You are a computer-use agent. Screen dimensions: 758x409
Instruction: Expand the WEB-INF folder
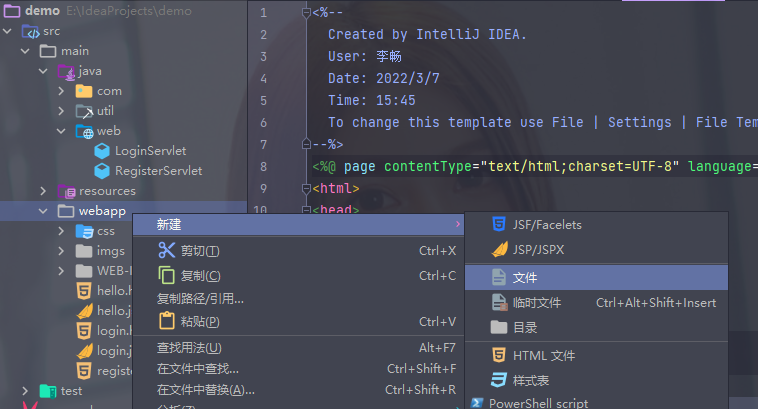pos(61,271)
